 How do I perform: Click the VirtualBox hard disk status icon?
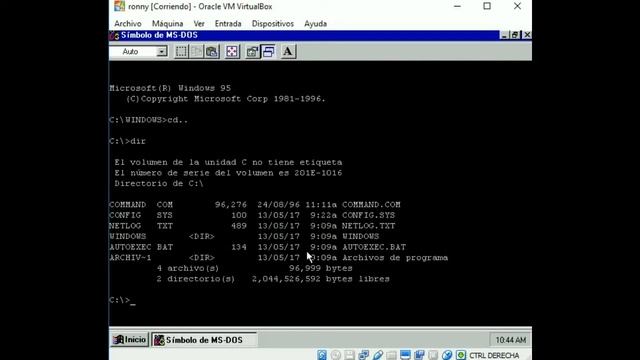(322, 355)
